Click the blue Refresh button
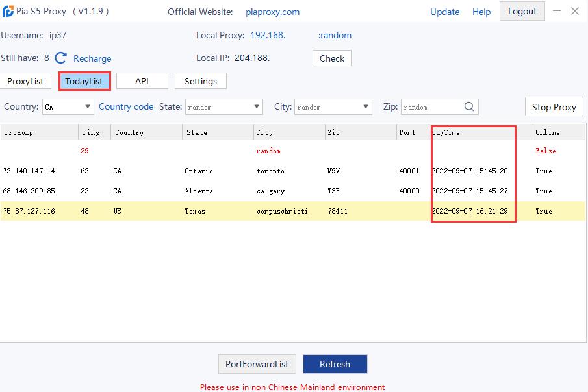The width and height of the screenshot is (588, 392). coord(335,364)
